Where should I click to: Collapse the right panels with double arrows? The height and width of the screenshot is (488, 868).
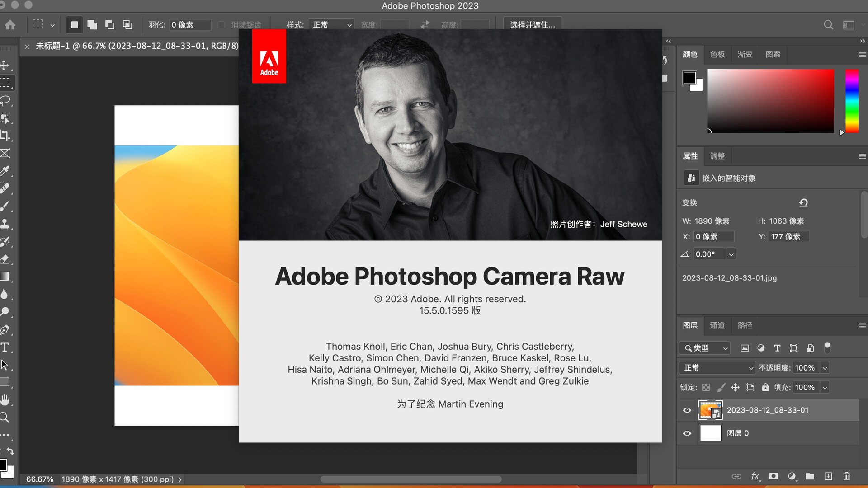[863, 41]
